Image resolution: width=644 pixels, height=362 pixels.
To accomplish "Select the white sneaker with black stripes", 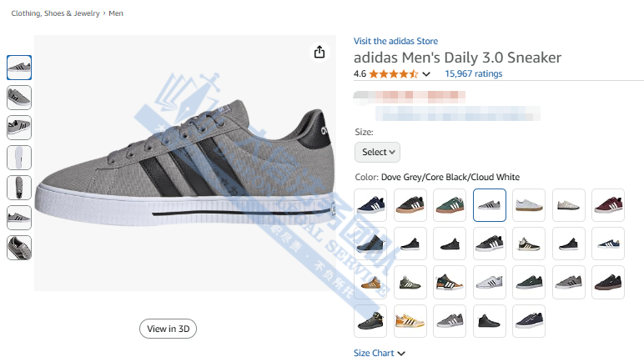I will [x=489, y=282].
